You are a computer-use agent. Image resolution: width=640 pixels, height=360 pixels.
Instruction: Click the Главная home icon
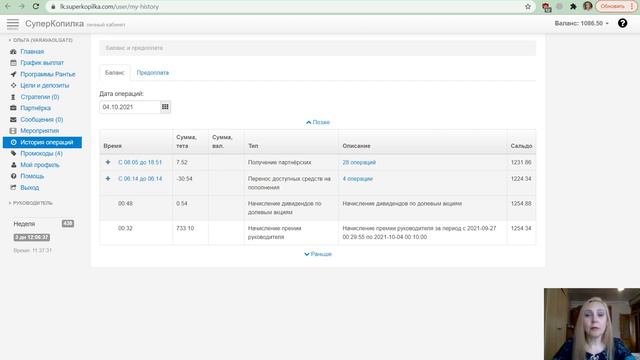point(13,51)
